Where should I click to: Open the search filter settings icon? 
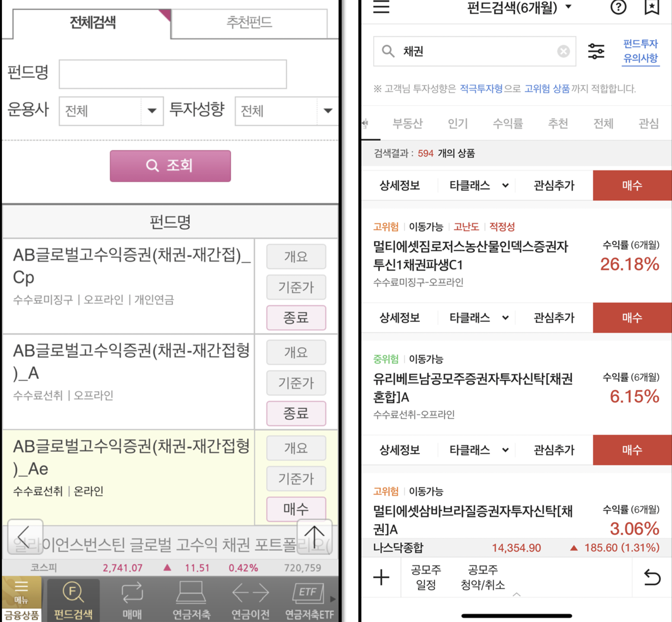(596, 51)
